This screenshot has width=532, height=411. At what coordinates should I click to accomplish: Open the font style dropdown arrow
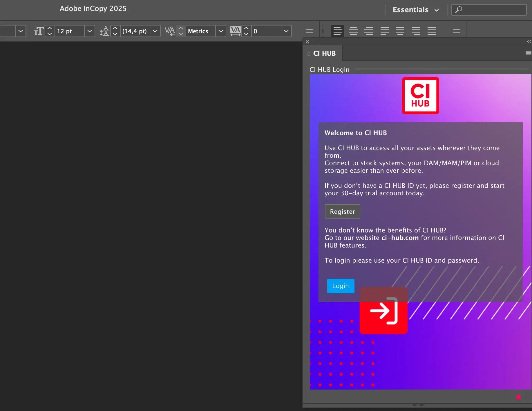(21, 31)
